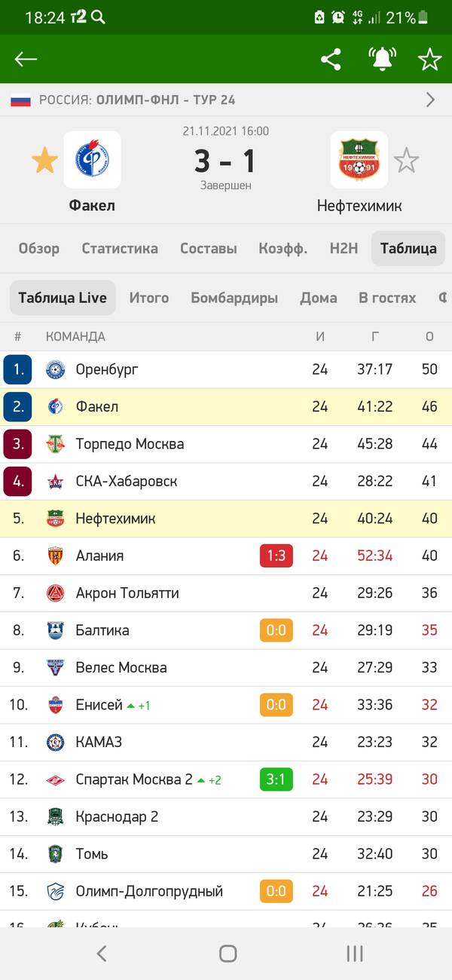This screenshot has height=980, width=452.
Task: Show the Бомбардиры standings filter
Action: click(x=234, y=298)
